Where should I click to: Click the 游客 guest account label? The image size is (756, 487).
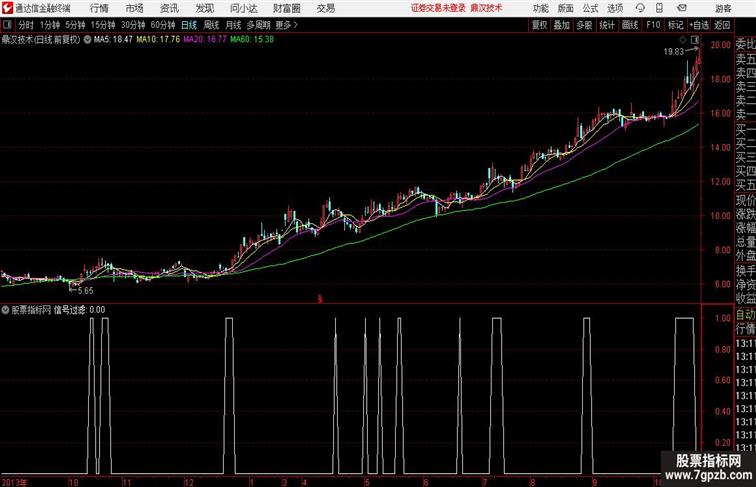click(x=723, y=8)
